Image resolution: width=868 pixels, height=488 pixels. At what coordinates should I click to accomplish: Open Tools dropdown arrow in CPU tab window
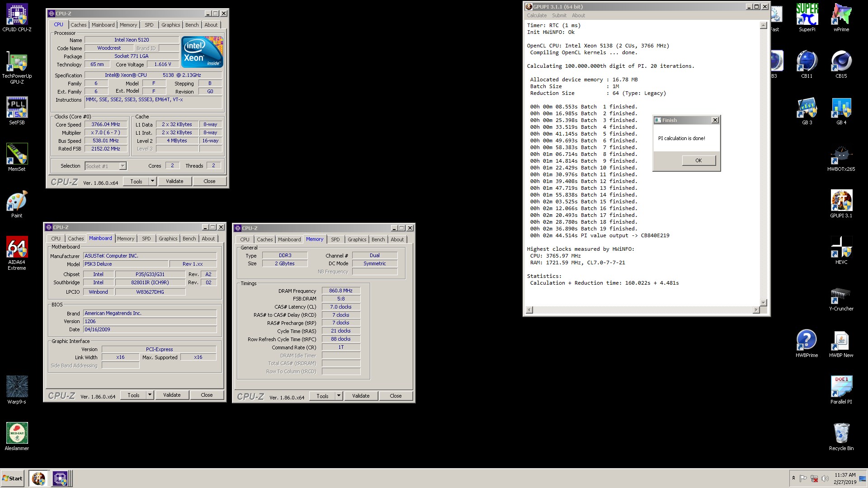(152, 181)
